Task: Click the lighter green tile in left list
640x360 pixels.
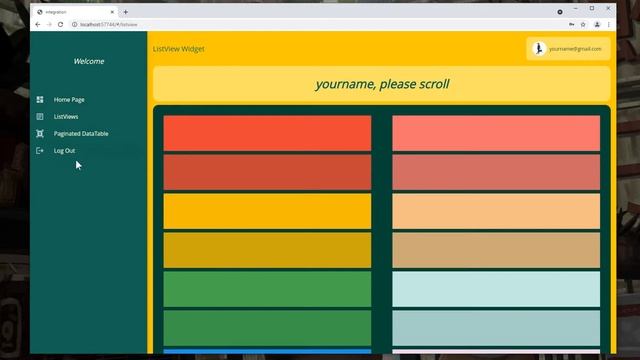Action: [x=267, y=289]
